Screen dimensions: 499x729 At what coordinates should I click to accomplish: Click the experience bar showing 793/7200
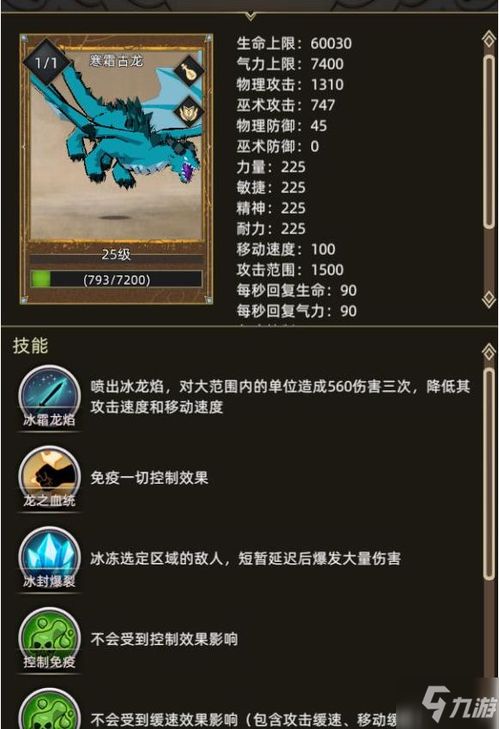(x=116, y=279)
